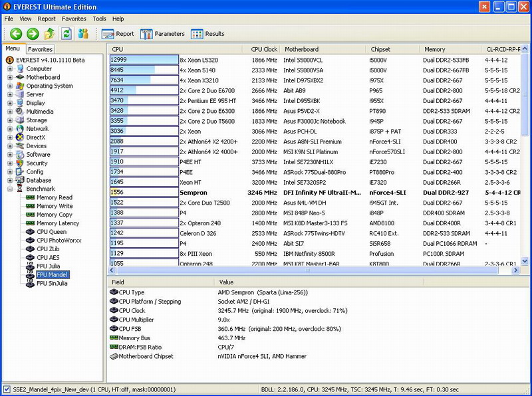Click the vertical scrollbar down arrow
The height and width of the screenshot is (396, 532).
525,261
